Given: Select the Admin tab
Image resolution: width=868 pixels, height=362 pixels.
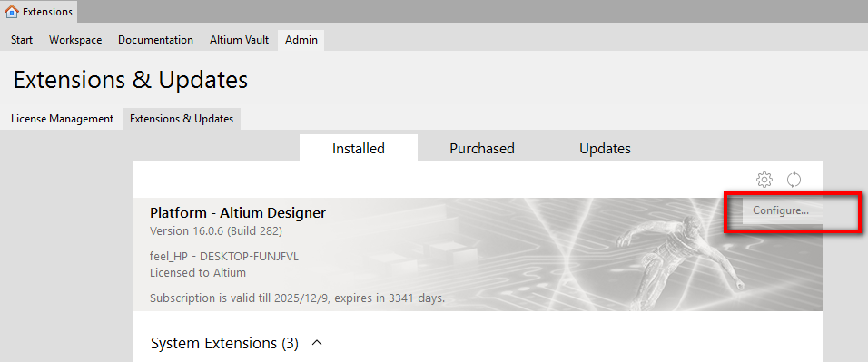Looking at the screenshot, I should [301, 40].
